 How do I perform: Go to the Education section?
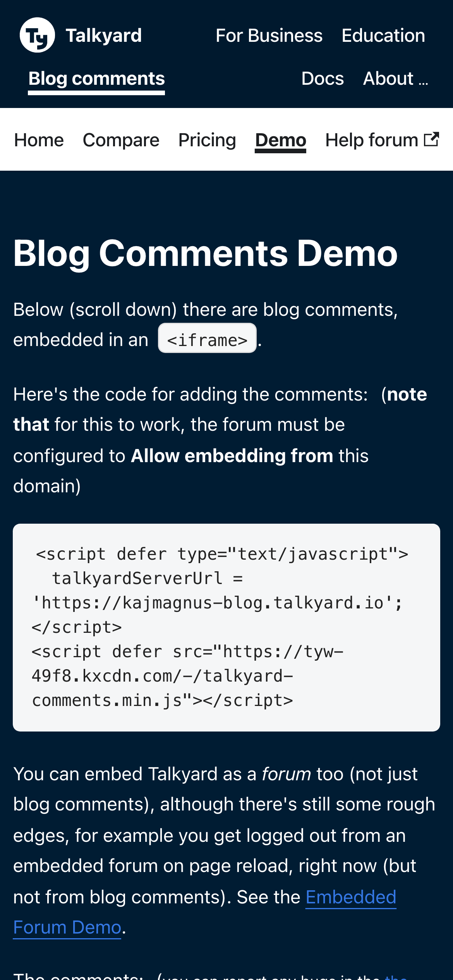pyautogui.click(x=383, y=36)
